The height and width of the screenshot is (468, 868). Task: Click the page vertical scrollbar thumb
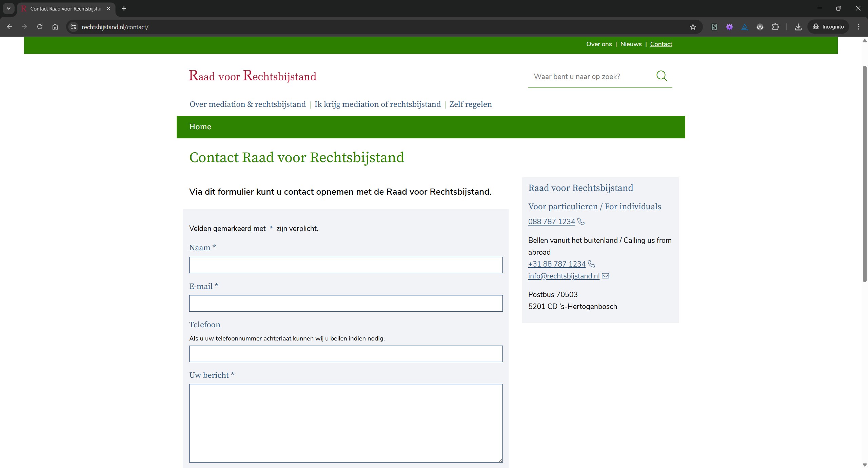click(865, 174)
